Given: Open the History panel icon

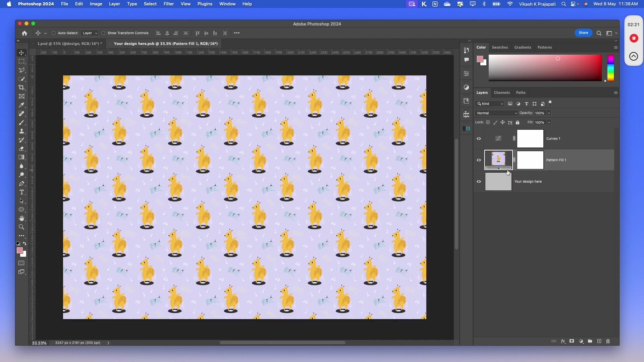Looking at the screenshot, I should point(467,50).
